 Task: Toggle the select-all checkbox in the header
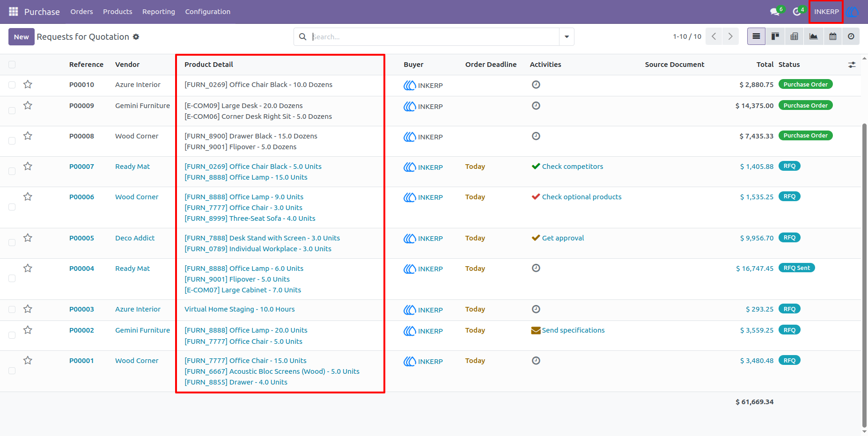(12, 65)
